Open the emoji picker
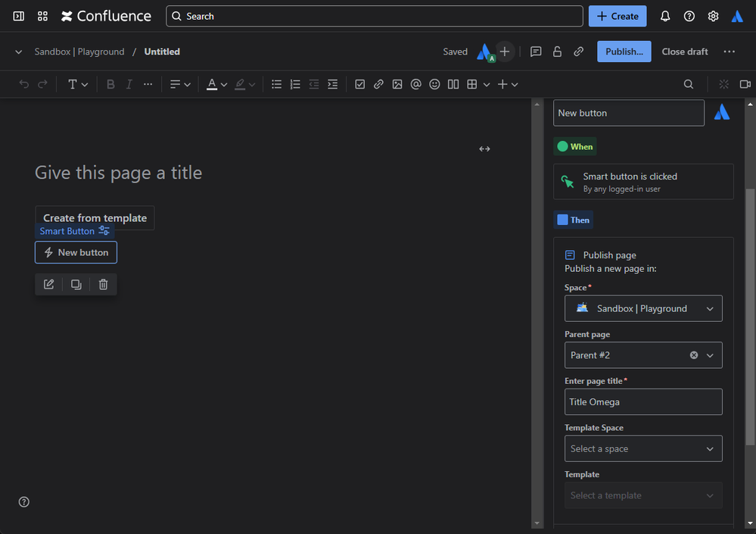The image size is (756, 534). (434, 84)
